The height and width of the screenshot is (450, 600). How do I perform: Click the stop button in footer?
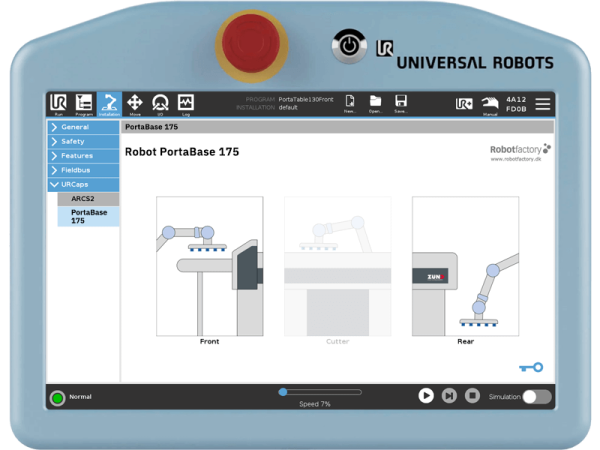(x=472, y=396)
